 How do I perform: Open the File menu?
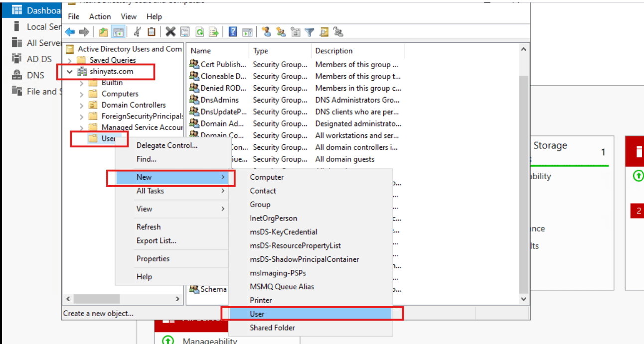coord(74,16)
